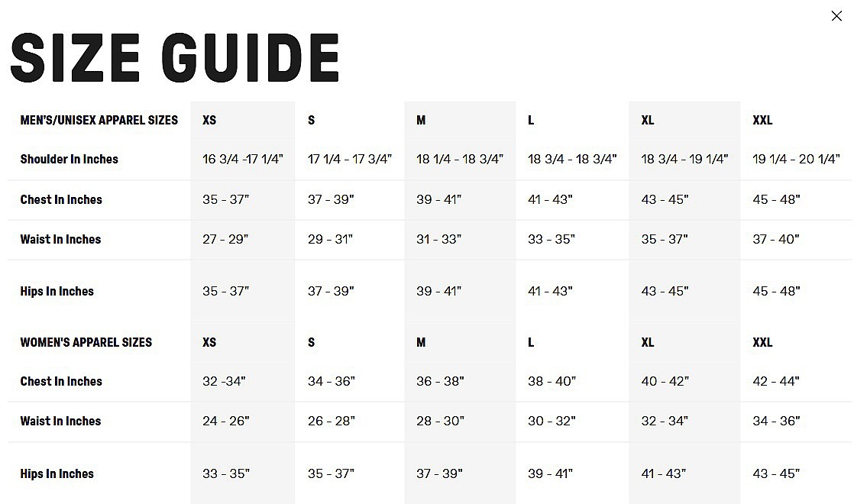854x504 pixels.
Task: Click the women's XXL chest value 42 - 44"
Action: point(776,381)
